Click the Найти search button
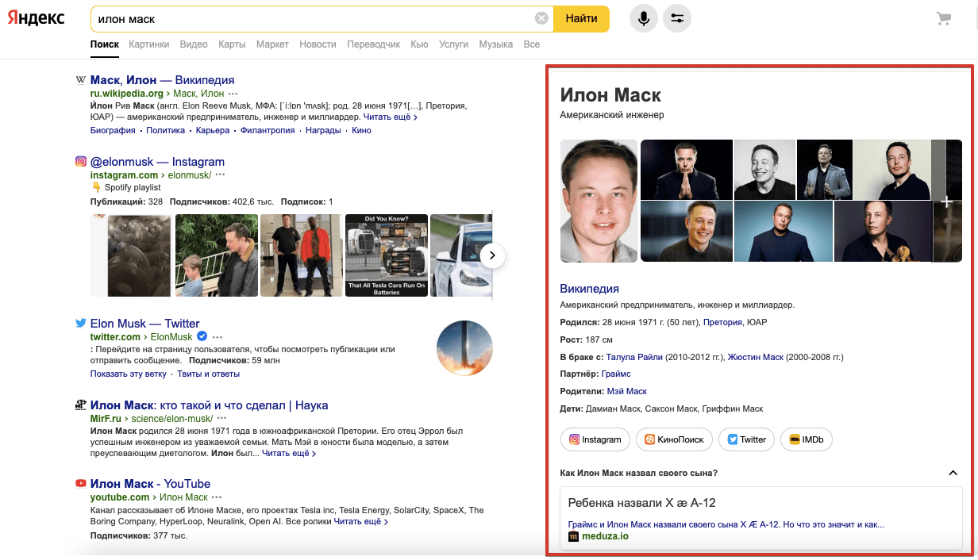This screenshot has height=560, width=978. coord(582,18)
